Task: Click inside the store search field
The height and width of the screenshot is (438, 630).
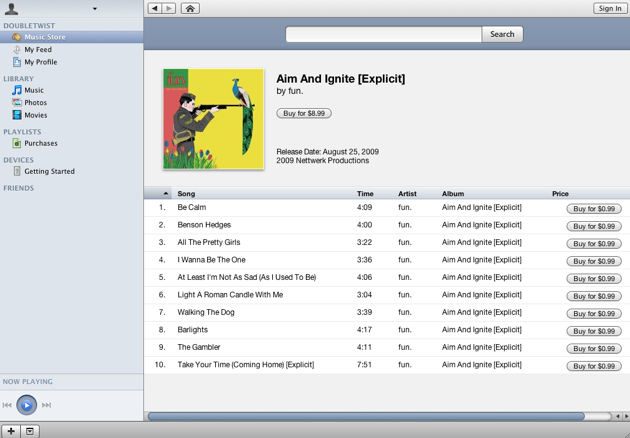Action: point(383,34)
